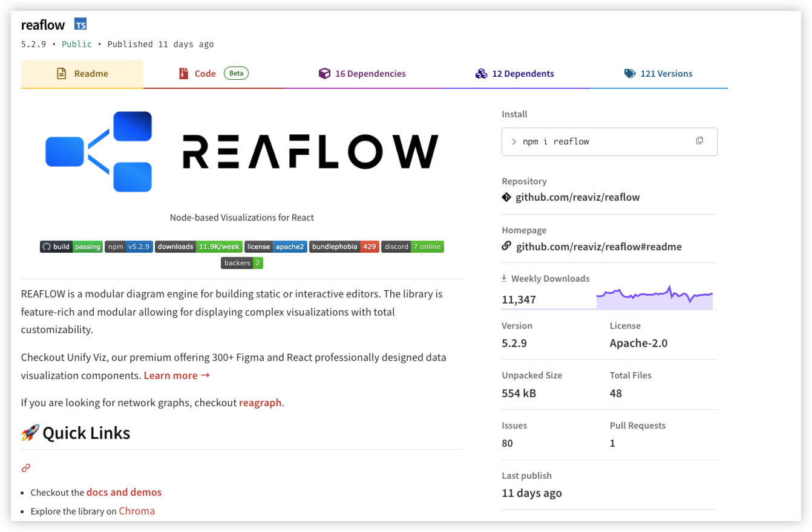
Task: Select the npm i reaflow command field
Action: (609, 141)
